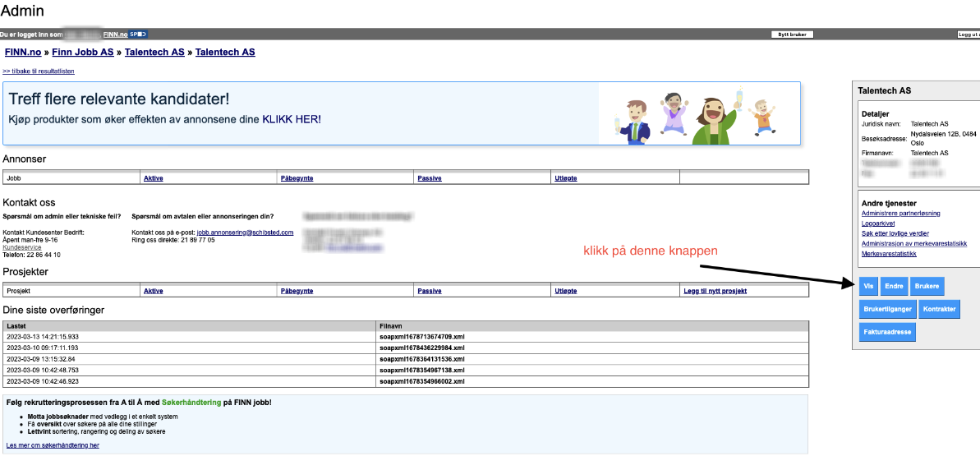Select file soapxml1678354967138.xml
This screenshot has height=456, width=980.
pyautogui.click(x=422, y=371)
